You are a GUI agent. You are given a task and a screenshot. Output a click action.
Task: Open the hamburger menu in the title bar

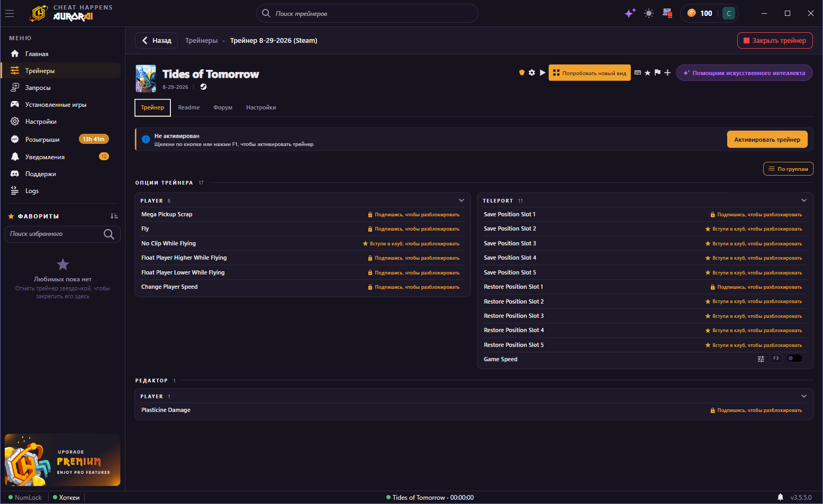pos(10,14)
